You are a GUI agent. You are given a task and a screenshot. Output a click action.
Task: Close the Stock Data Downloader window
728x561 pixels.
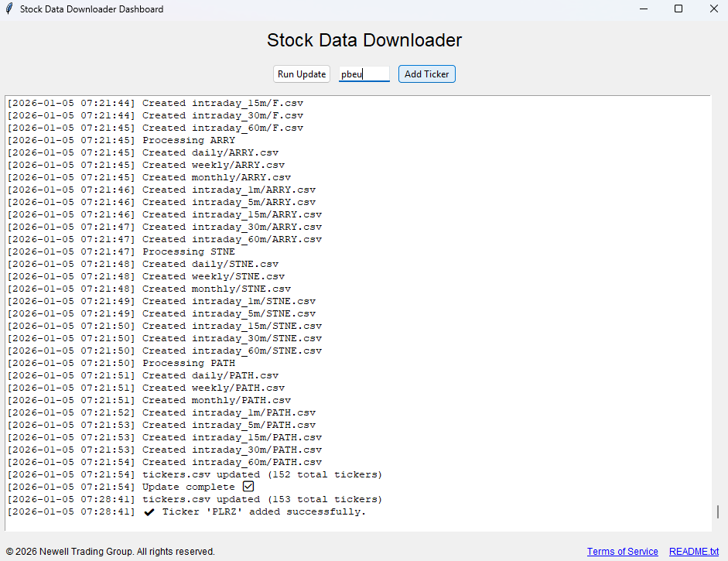point(713,9)
